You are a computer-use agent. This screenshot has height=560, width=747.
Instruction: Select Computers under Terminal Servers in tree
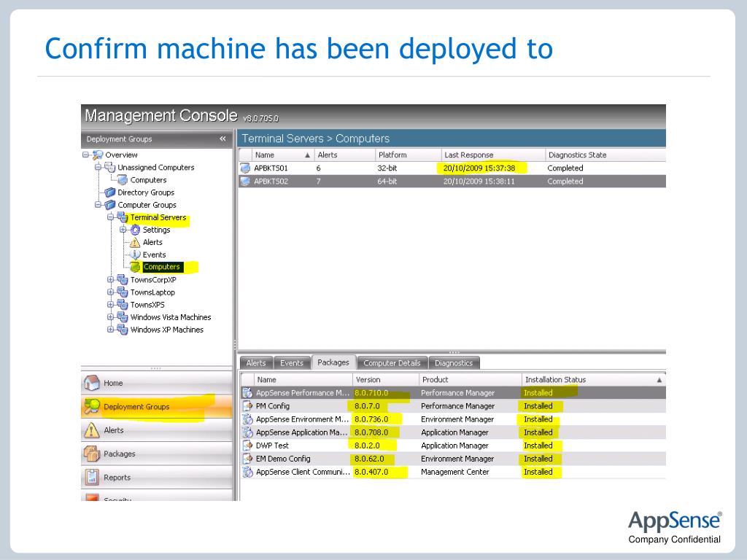[x=161, y=267]
